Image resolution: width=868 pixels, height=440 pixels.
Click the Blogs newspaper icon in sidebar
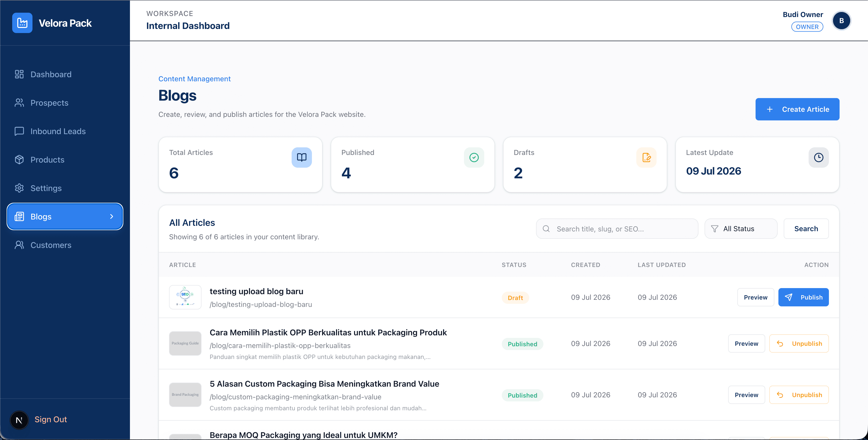(19, 216)
